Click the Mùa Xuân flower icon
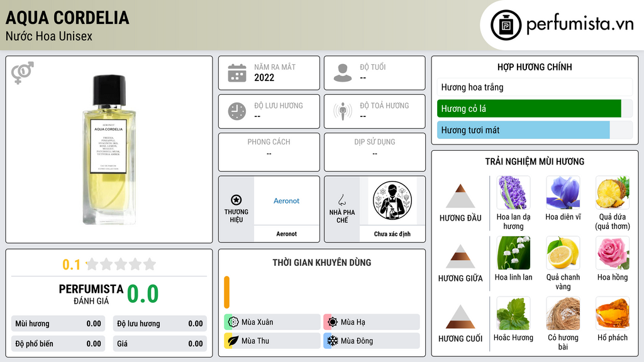The image size is (644, 362). (233, 322)
